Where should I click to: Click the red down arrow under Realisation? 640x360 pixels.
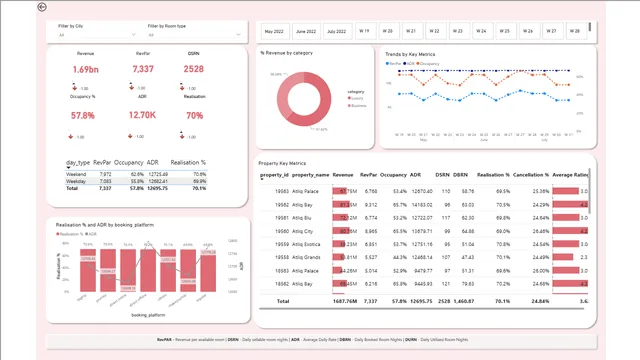click(x=182, y=136)
